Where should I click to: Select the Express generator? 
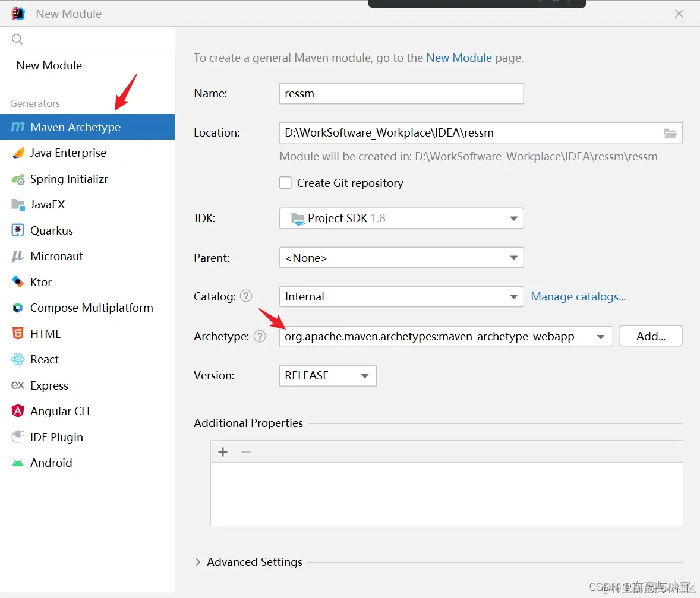tap(87, 385)
